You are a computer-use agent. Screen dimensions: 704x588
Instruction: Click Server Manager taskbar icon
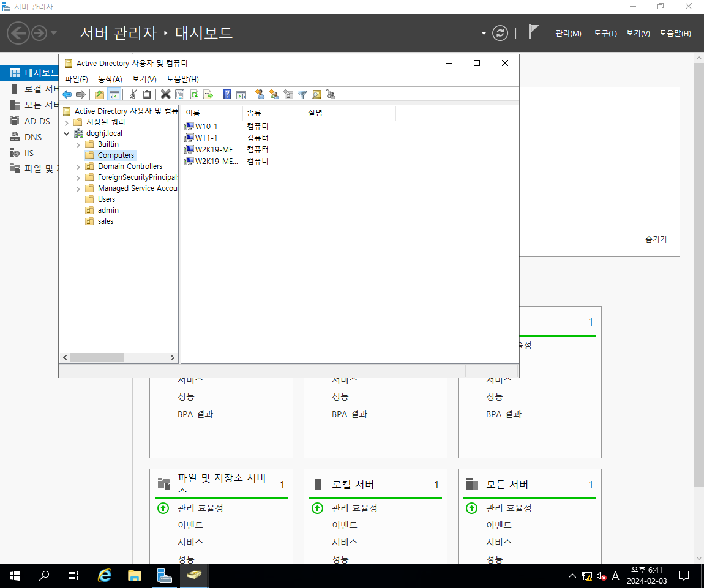click(x=164, y=575)
